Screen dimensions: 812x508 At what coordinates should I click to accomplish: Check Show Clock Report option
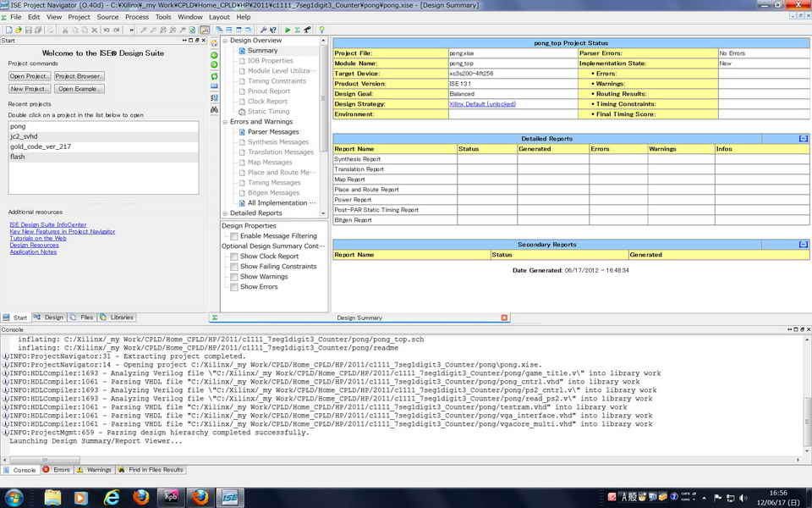tap(234, 257)
